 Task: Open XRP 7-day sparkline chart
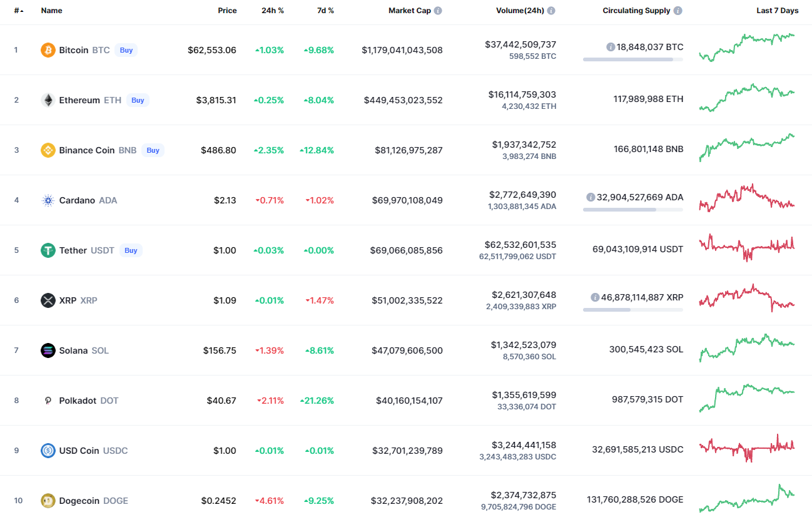pyautogui.click(x=747, y=298)
